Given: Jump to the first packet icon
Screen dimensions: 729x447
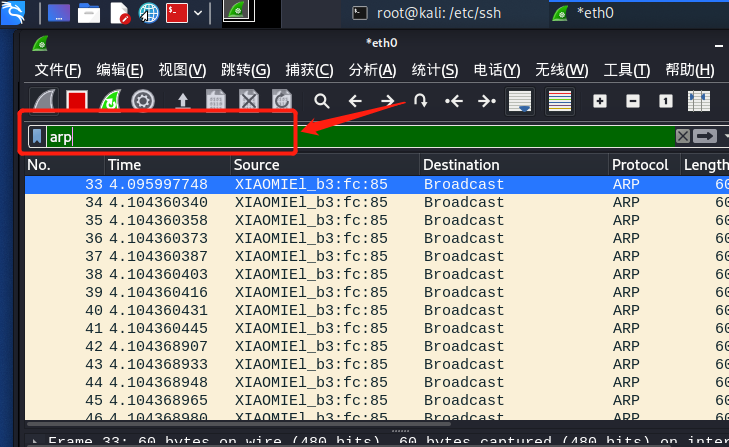Looking at the screenshot, I should 453,101.
